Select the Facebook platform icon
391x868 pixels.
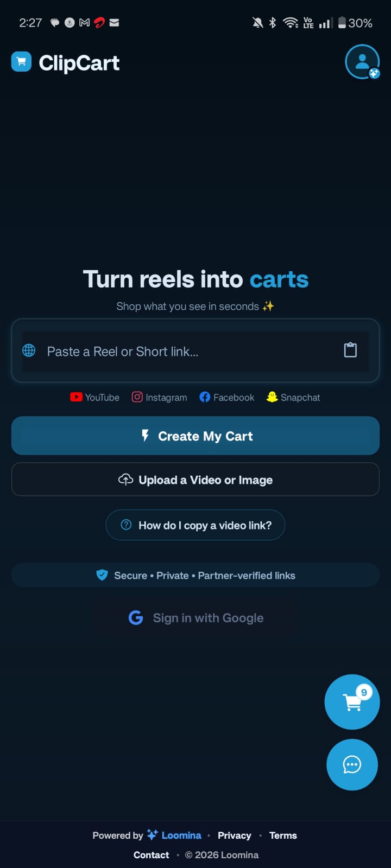(205, 397)
